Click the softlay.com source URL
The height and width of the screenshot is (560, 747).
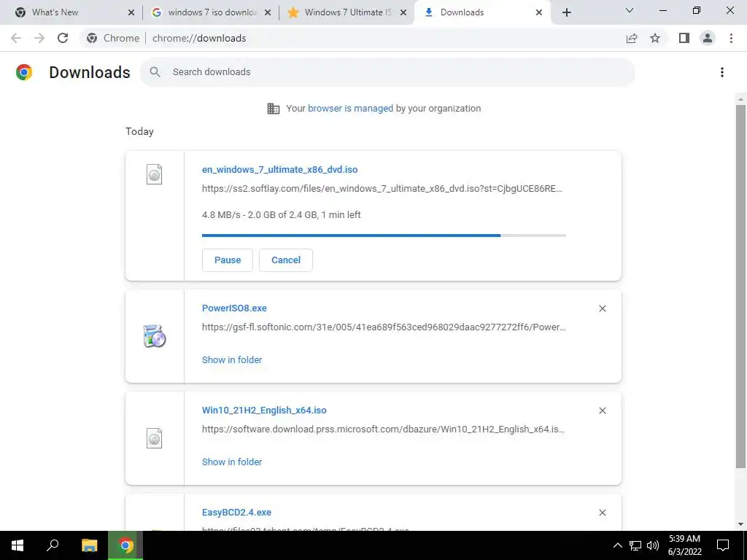(x=382, y=189)
